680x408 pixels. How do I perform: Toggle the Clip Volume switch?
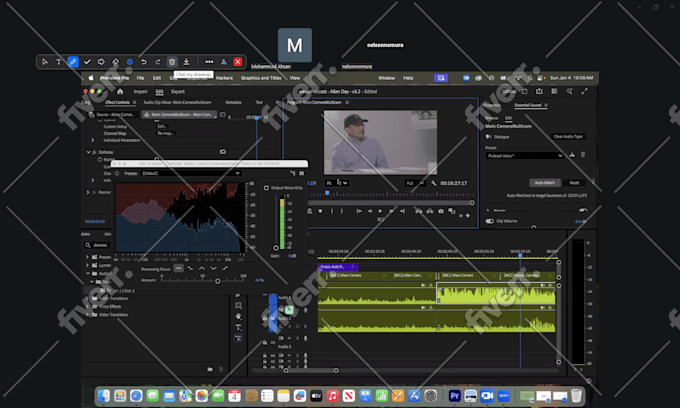pyautogui.click(x=490, y=221)
